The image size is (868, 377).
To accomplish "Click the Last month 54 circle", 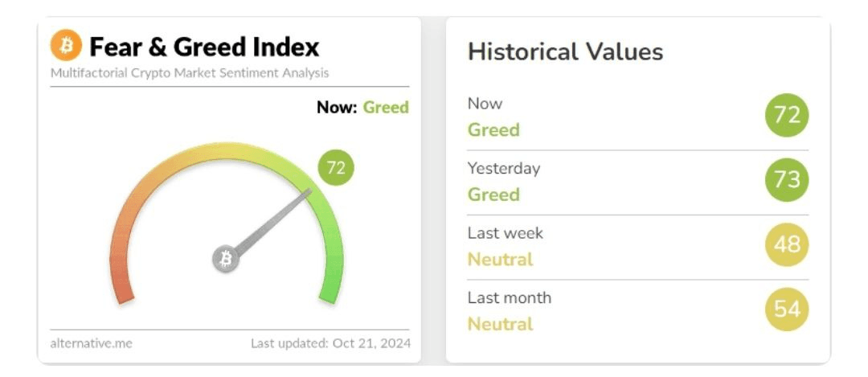I will coord(787,309).
